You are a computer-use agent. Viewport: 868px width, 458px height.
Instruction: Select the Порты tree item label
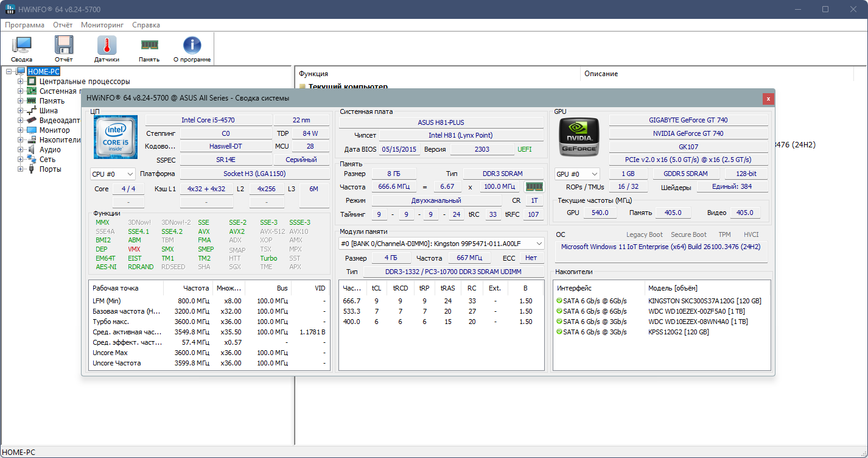(51, 169)
